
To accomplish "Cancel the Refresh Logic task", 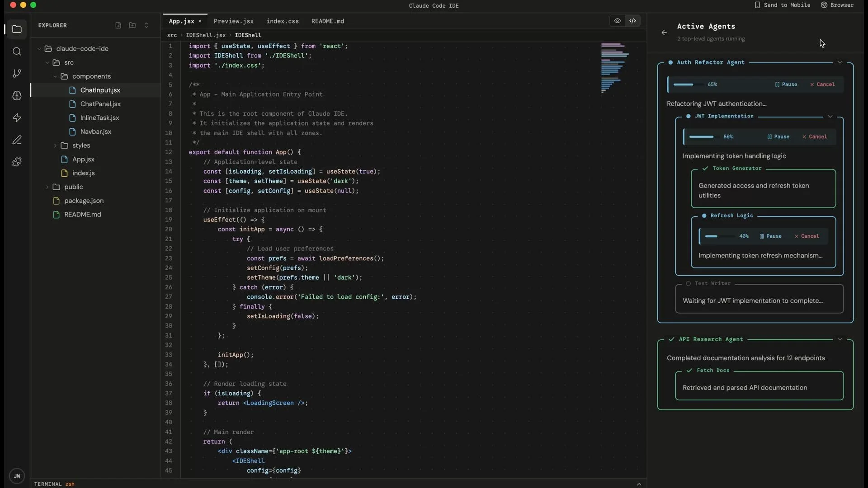I will click(x=807, y=236).
